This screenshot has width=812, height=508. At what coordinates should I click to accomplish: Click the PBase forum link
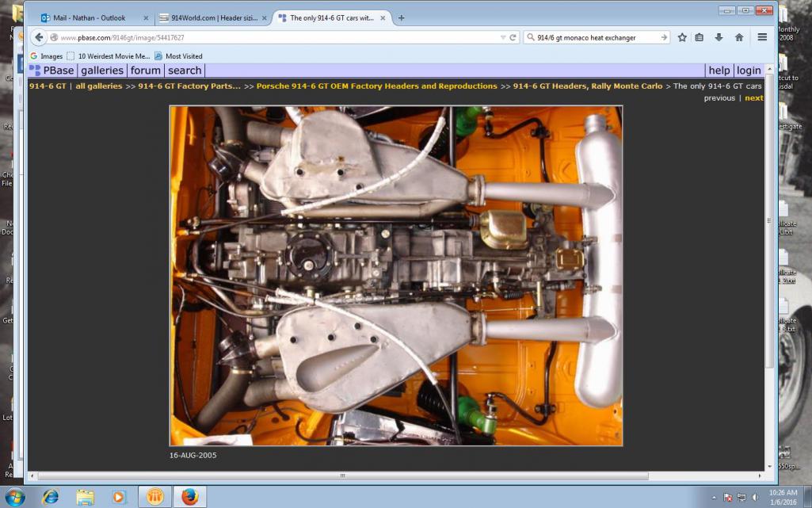146,71
